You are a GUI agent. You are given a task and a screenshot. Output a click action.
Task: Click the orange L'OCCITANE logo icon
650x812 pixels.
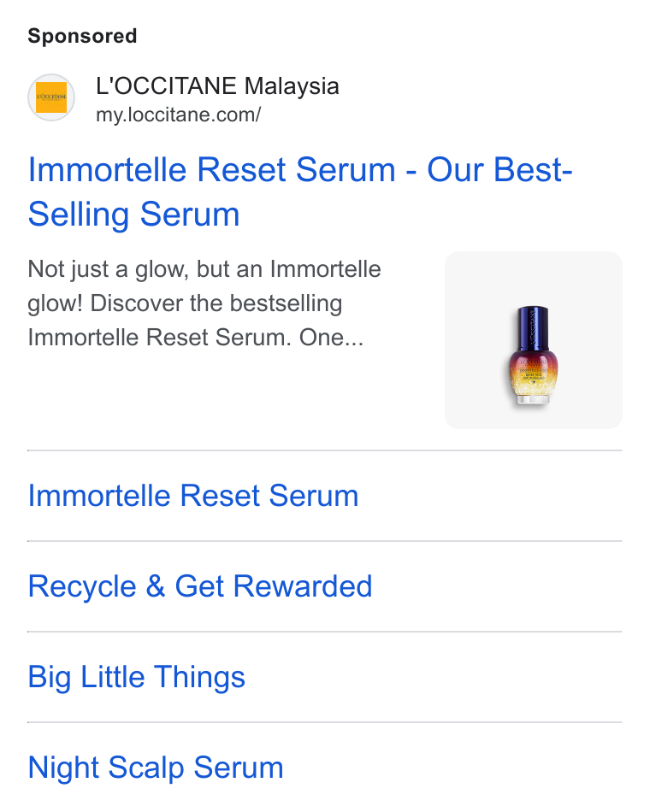50,97
